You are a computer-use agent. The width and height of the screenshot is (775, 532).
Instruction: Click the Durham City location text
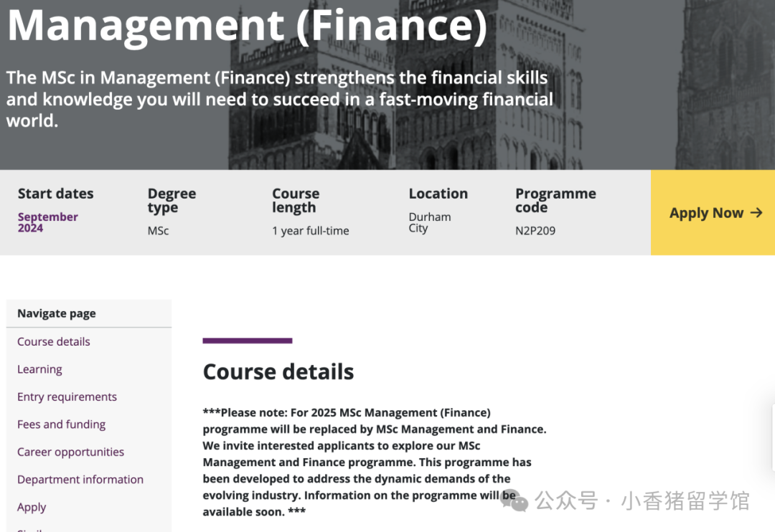tap(429, 222)
